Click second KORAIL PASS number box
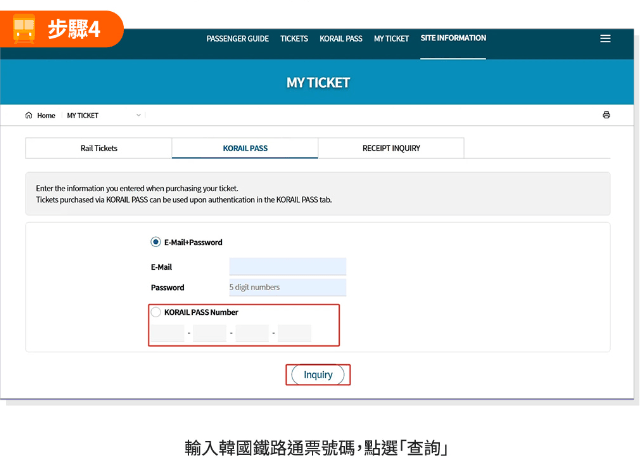 pos(210,333)
